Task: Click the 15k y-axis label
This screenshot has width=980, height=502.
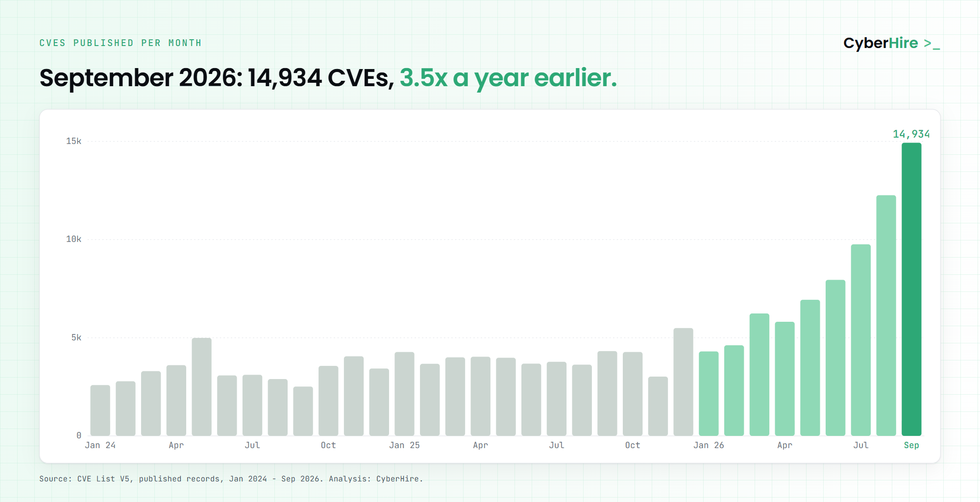Action: [x=73, y=141]
